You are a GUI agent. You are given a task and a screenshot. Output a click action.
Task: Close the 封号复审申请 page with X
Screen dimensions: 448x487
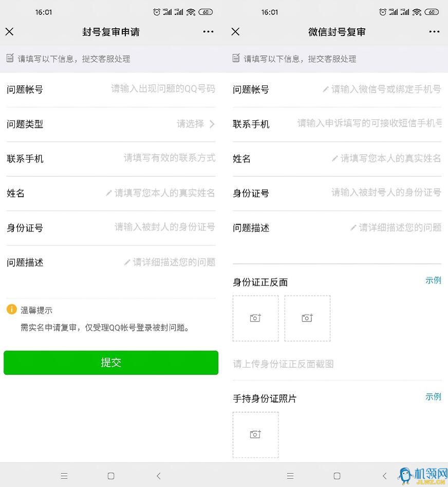point(9,31)
